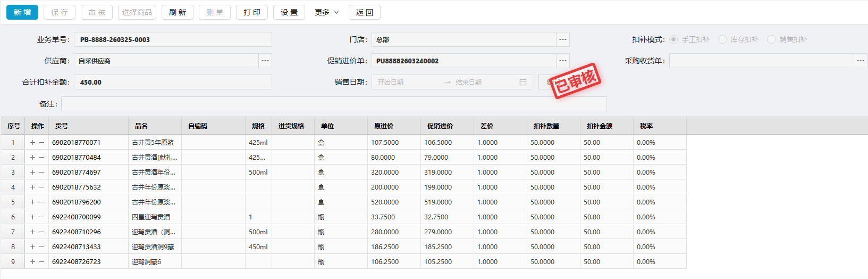Click the remove-row minus icon in row 7
This screenshot has height=279, width=868.
point(41,232)
